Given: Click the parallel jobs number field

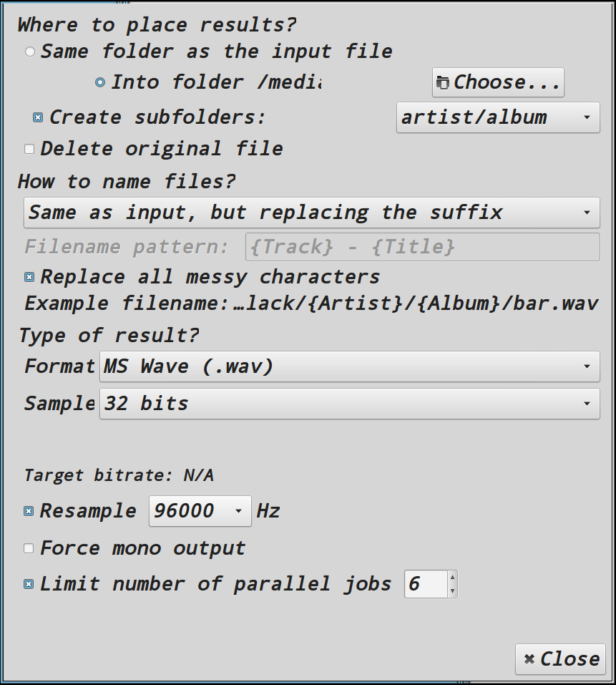Looking at the screenshot, I should click(426, 584).
